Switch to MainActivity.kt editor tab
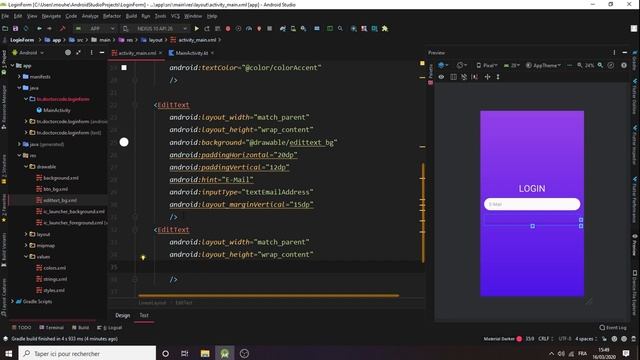This screenshot has height=360, width=640. coord(191,53)
